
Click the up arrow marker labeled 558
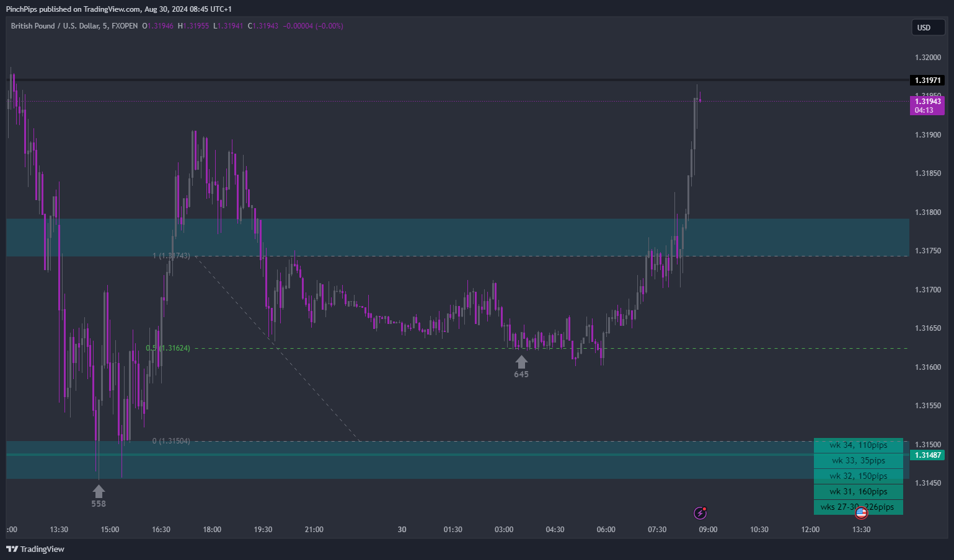coord(99,491)
